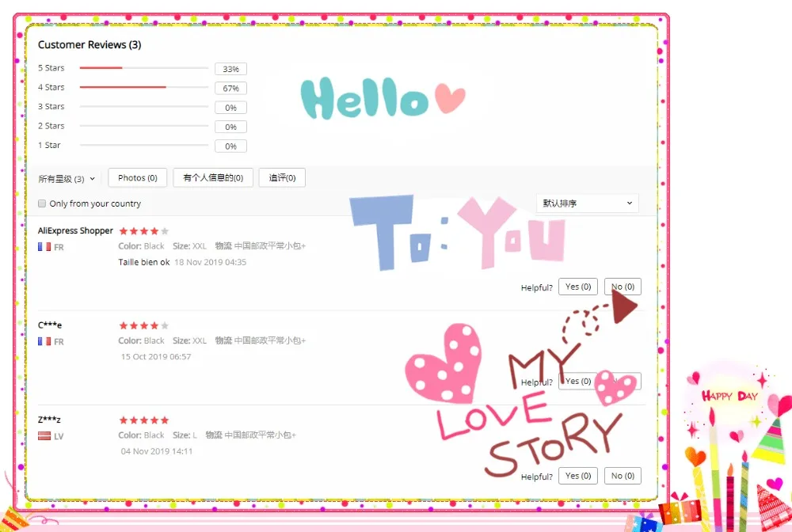Click the '1 Star' label
Viewport: 792px width, 532px height.
(x=49, y=145)
